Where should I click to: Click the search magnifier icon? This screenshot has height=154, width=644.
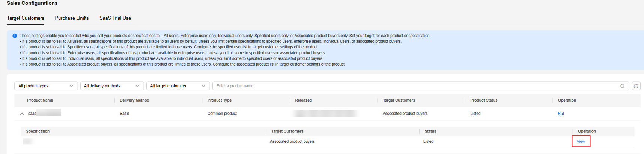[622, 86]
